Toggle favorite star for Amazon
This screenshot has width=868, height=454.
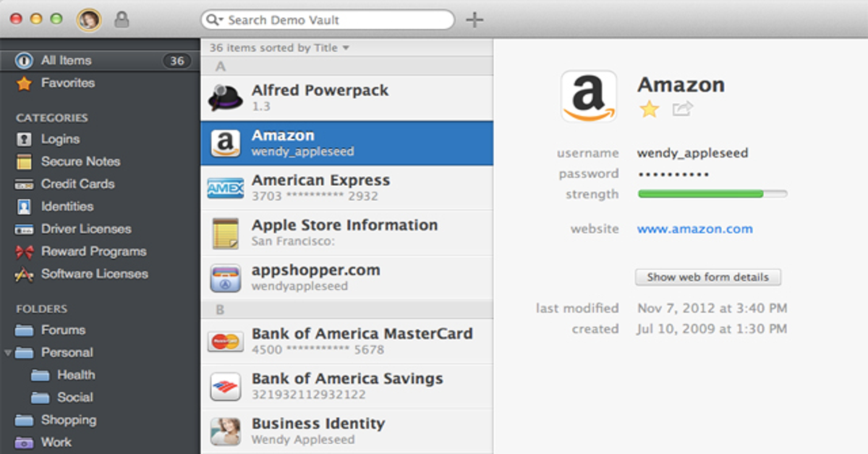coord(650,109)
